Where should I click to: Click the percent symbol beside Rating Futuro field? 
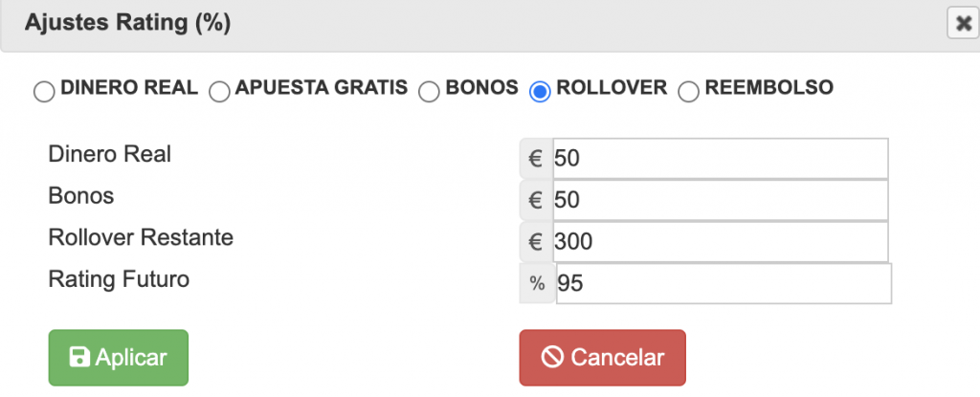coord(538,283)
